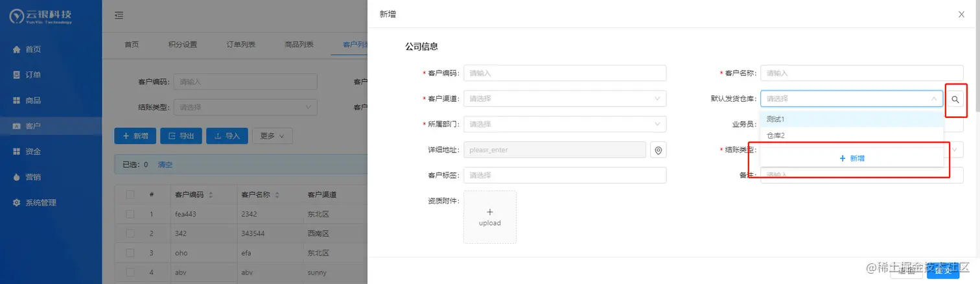Collapse the sidebar using the menu fold icon
This screenshot has height=284, width=980.
119,16
